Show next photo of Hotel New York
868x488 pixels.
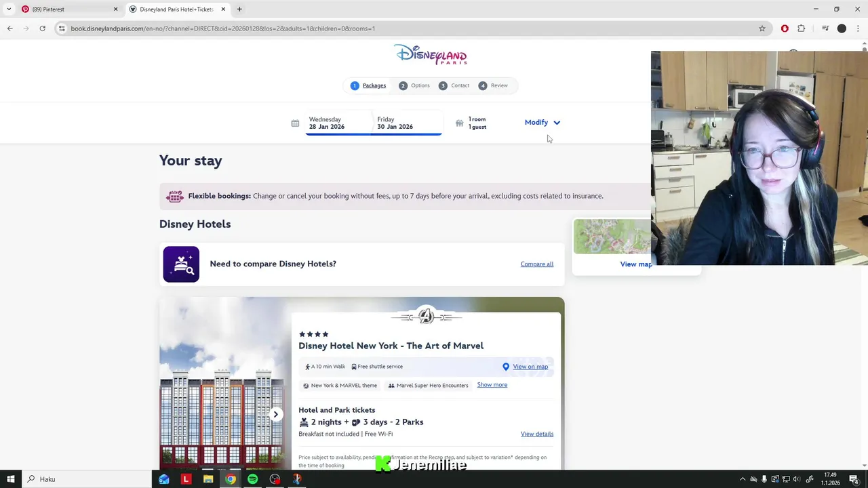coord(275,414)
